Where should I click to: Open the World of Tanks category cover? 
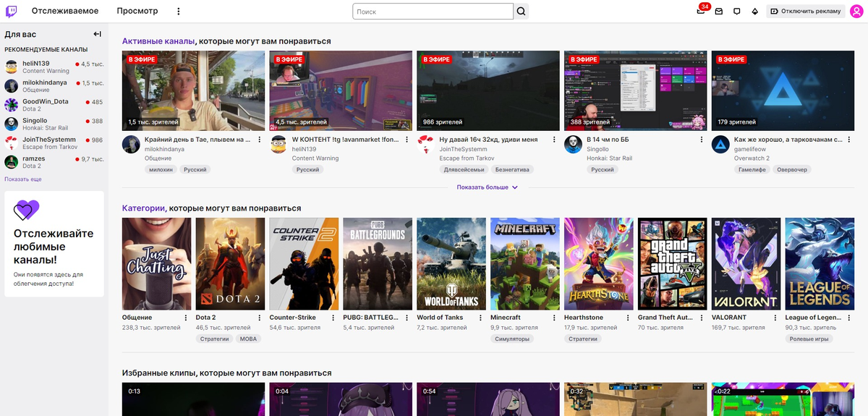[x=452, y=264]
